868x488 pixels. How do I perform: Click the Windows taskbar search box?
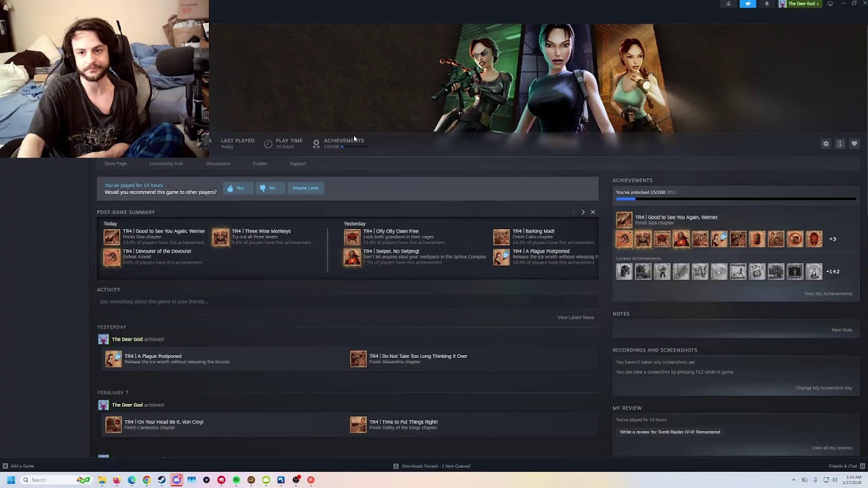pyautogui.click(x=56, y=480)
